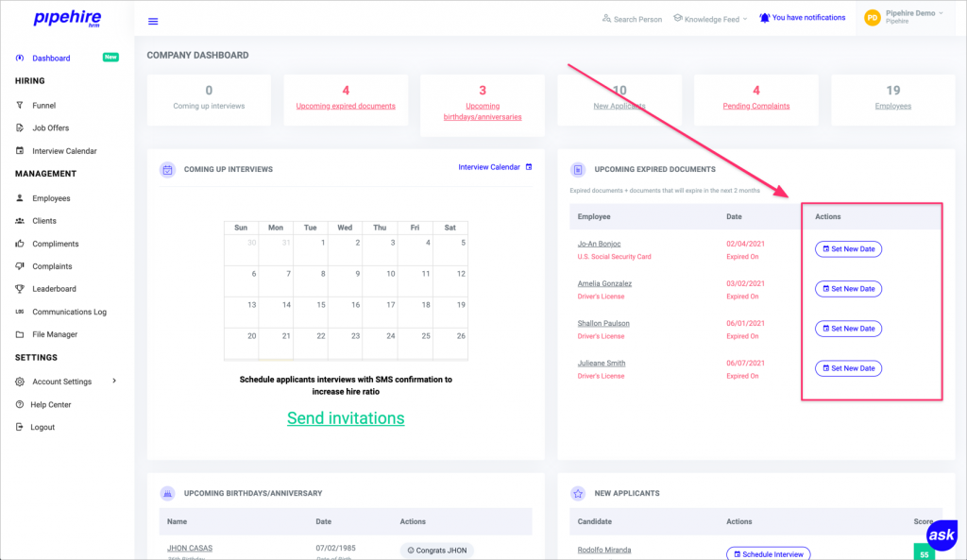Viewport: 967px width, 560px height.
Task: Select the Leaderboard icon
Action: tap(21, 289)
